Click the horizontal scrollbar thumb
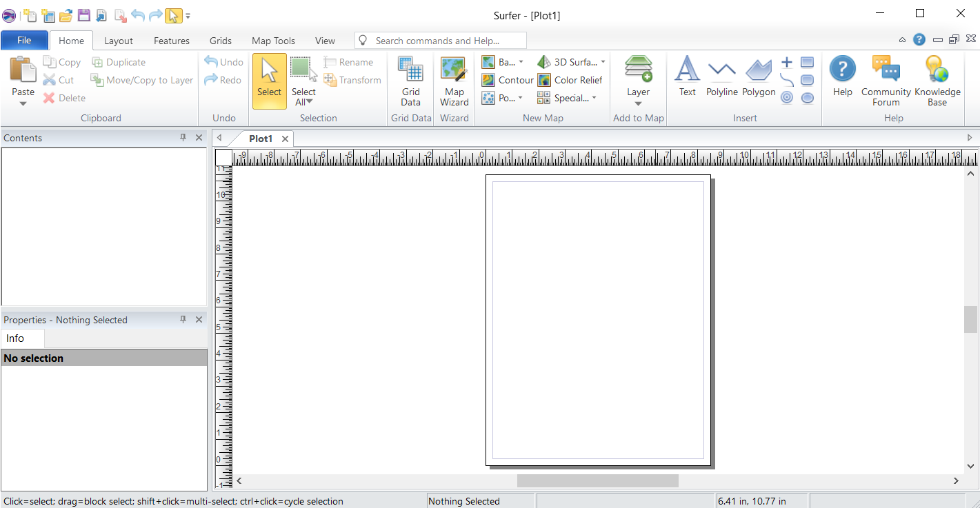The image size is (980, 508). [x=597, y=480]
